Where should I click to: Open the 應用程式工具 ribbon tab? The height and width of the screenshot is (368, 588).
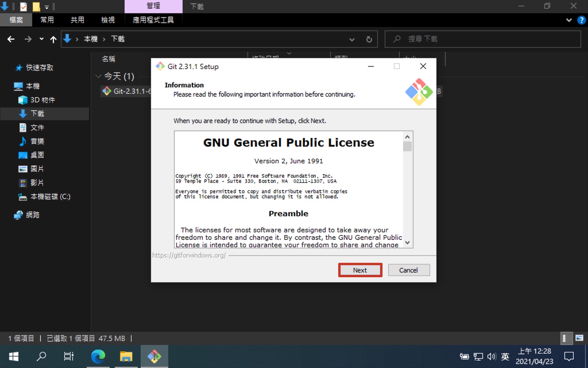(153, 20)
